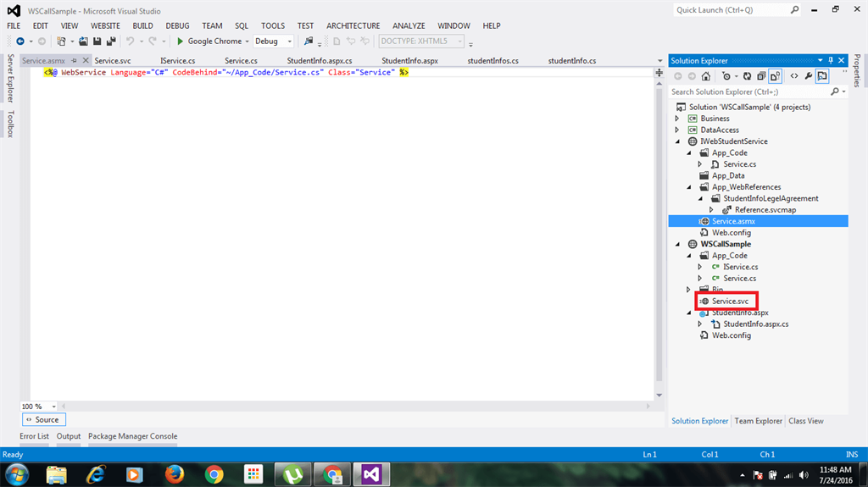Expand the IService.cs node
Viewport: 868px width, 487px height.
coord(699,267)
